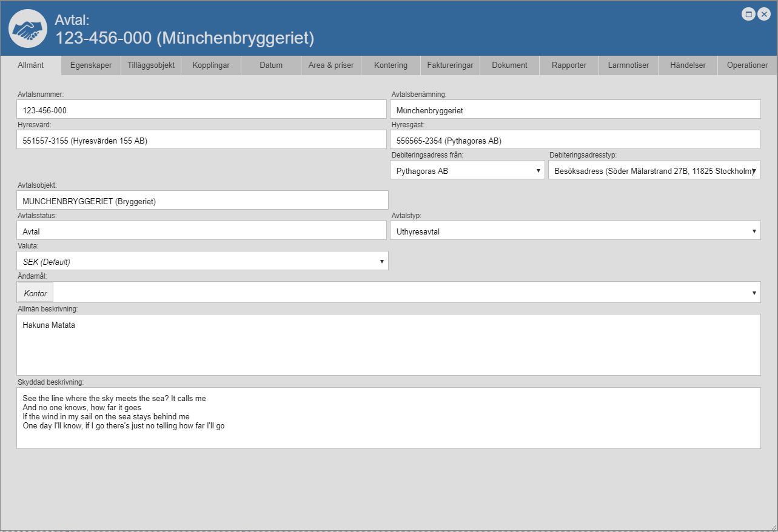This screenshot has width=778, height=532.
Task: Open the Ändamål dropdown arrow
Action: [x=754, y=293]
